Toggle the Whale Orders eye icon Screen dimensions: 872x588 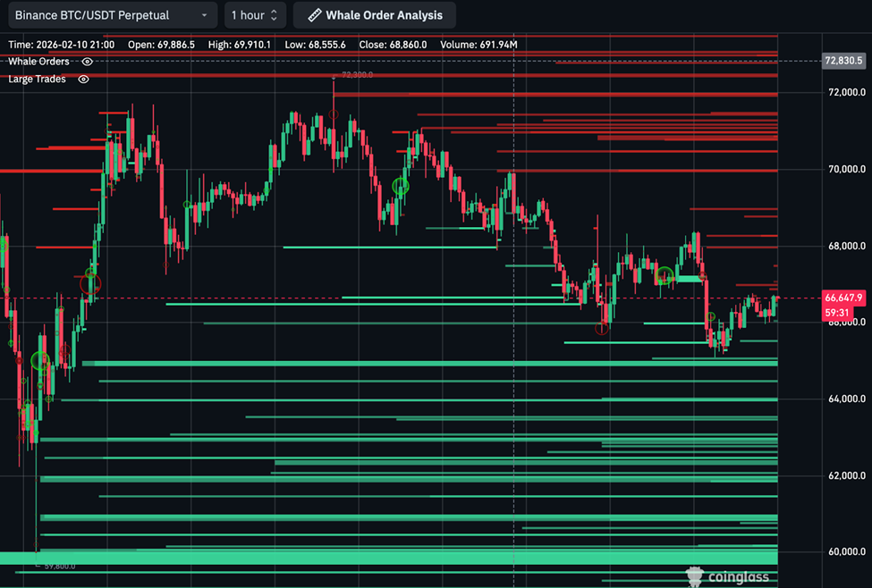pyautogui.click(x=87, y=62)
